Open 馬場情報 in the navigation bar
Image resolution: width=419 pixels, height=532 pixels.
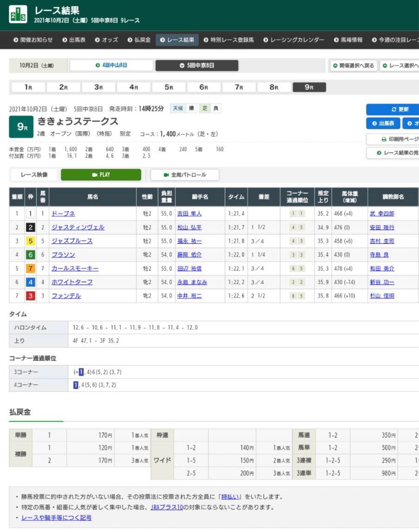(x=348, y=40)
